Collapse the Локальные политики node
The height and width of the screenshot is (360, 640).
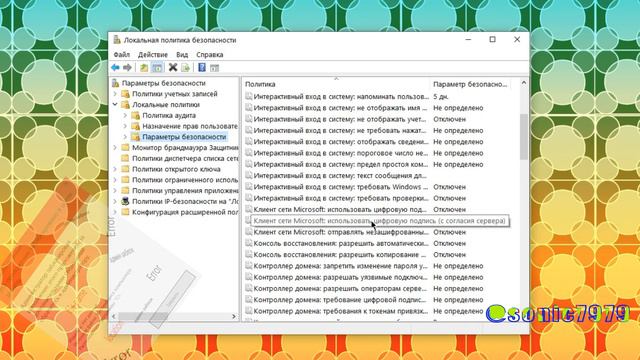coord(115,104)
